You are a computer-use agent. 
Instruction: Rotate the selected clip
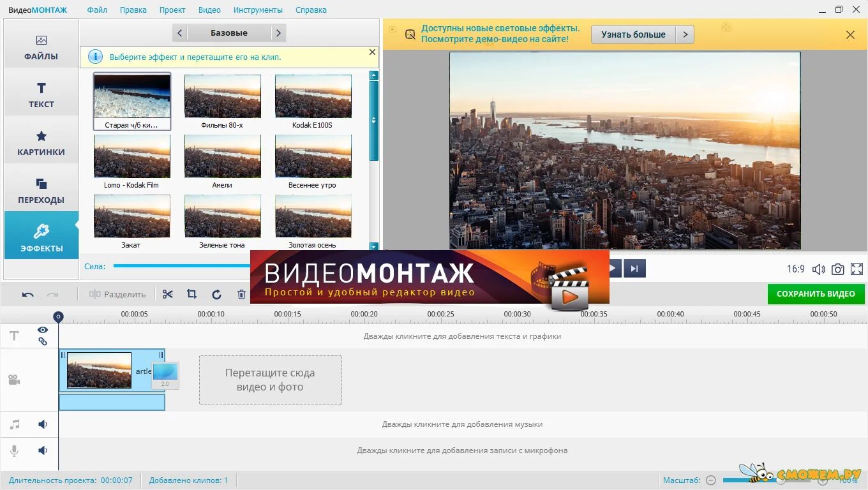click(x=216, y=294)
